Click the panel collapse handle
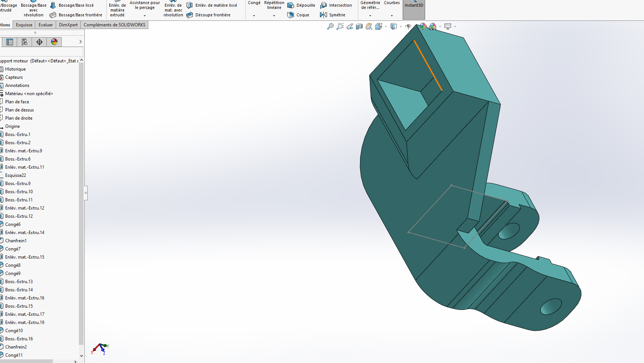 (86, 193)
